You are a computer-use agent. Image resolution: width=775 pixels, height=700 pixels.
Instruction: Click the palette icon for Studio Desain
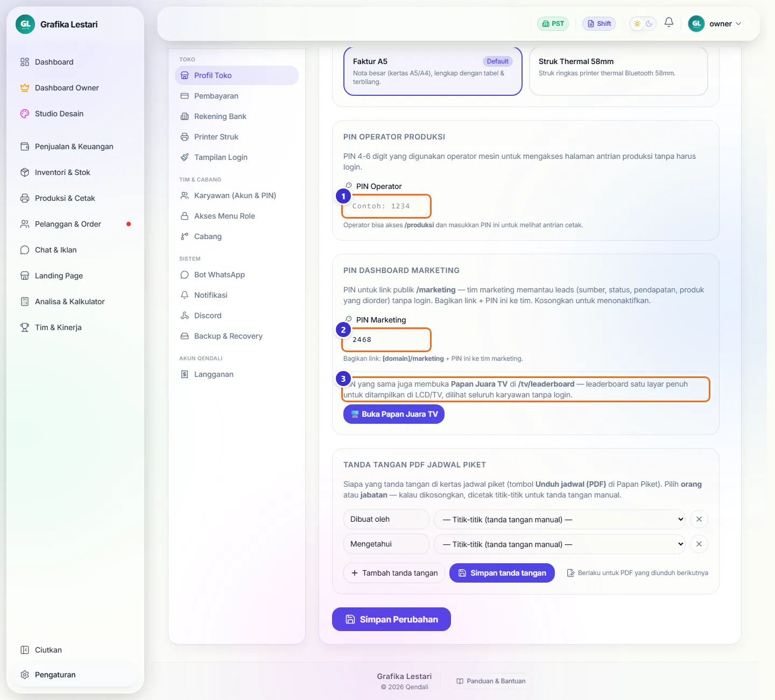click(25, 114)
